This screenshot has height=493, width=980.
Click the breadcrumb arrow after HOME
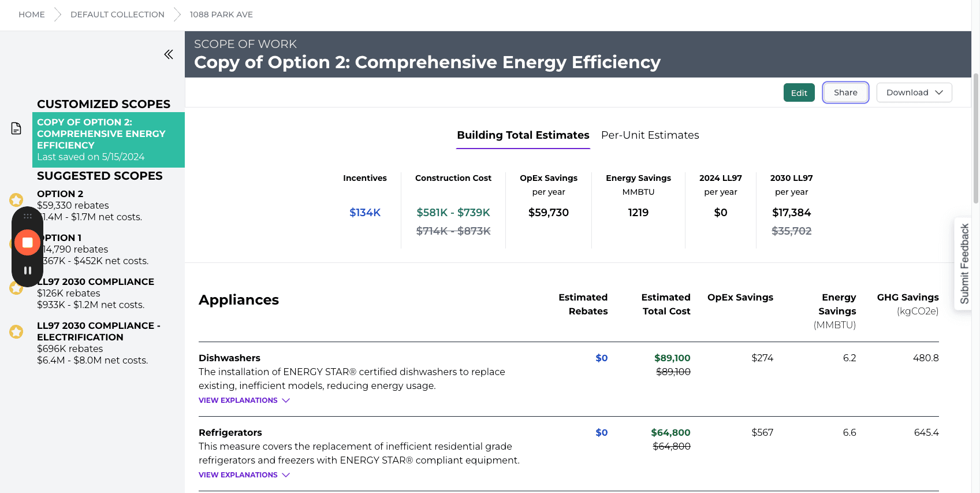click(58, 14)
